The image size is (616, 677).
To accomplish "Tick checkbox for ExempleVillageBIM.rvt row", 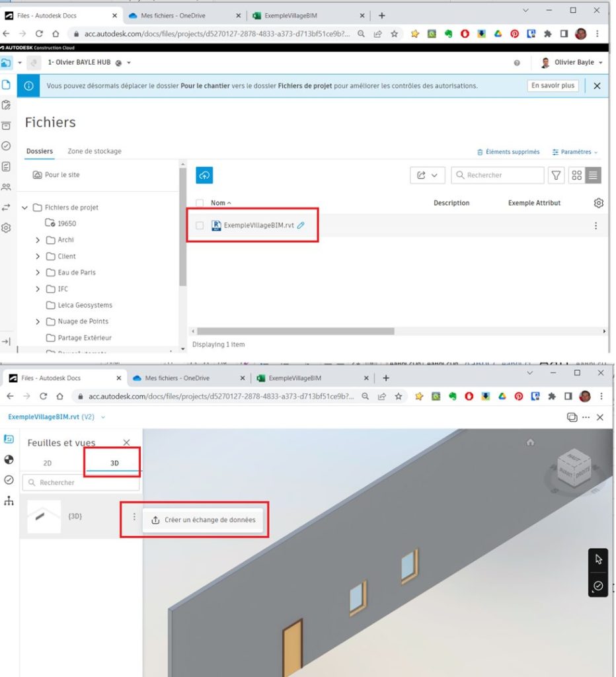I will click(200, 225).
